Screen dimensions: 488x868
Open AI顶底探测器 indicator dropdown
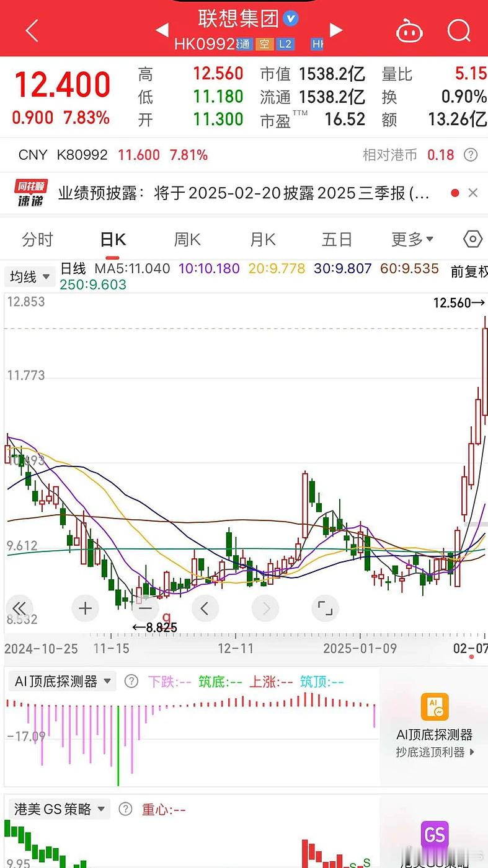[x=62, y=682]
